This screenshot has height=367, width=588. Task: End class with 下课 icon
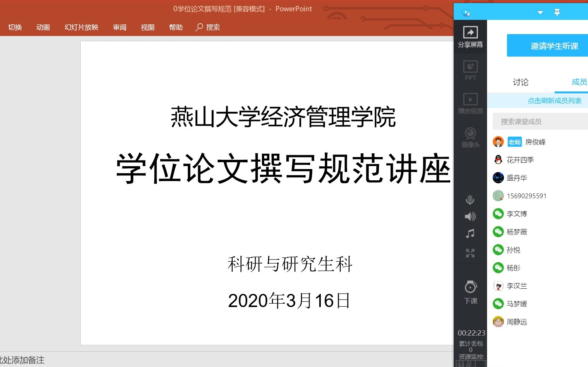coord(470,292)
